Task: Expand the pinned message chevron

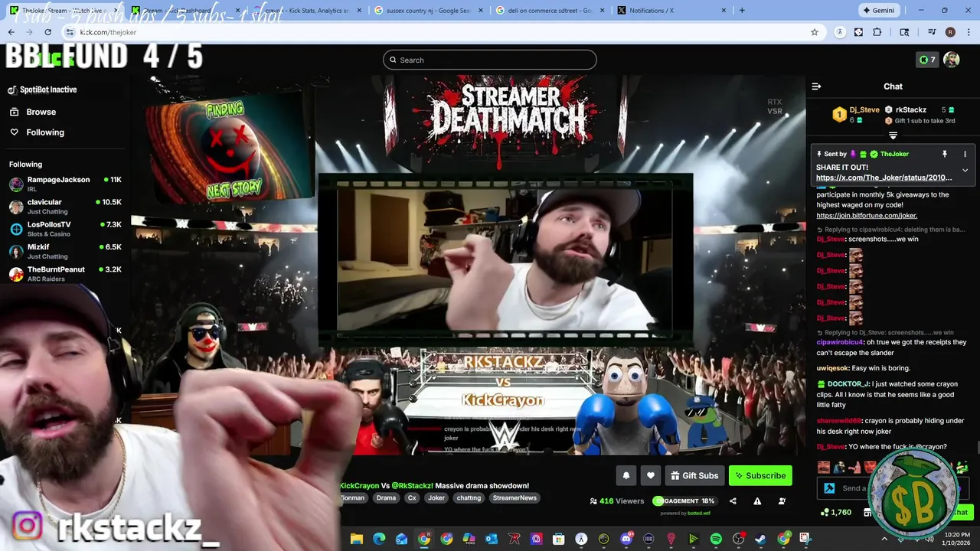Action: pos(965,170)
